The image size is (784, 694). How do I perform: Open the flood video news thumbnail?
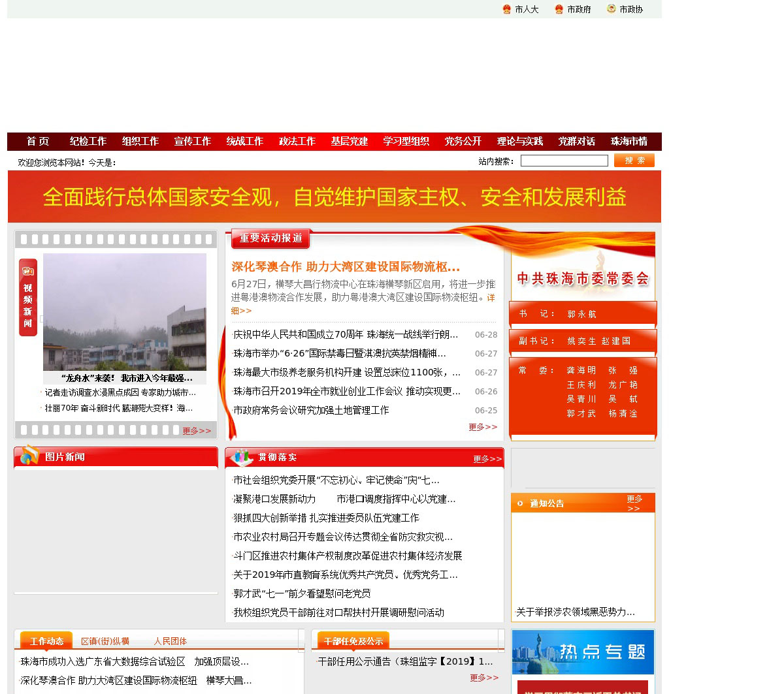pos(125,312)
